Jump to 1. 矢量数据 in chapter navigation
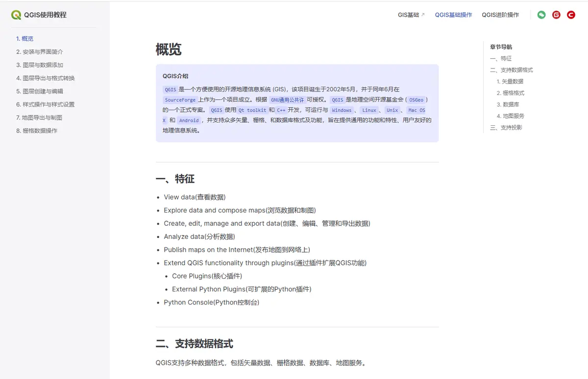588x379 pixels. (x=510, y=81)
